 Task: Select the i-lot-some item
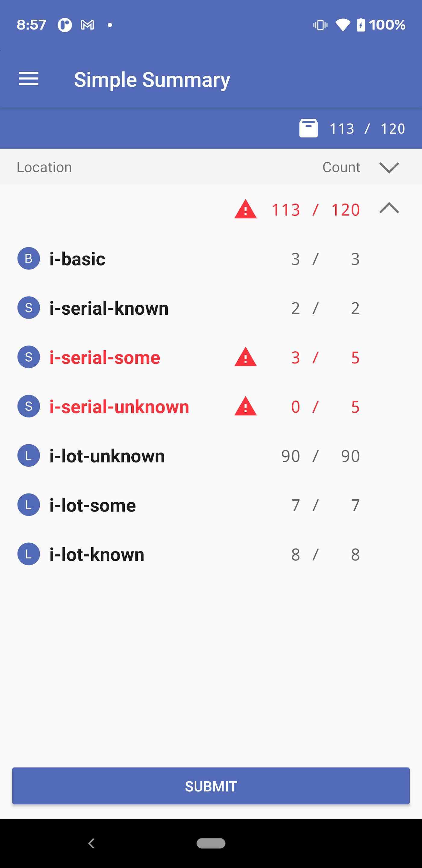pyautogui.click(x=92, y=505)
